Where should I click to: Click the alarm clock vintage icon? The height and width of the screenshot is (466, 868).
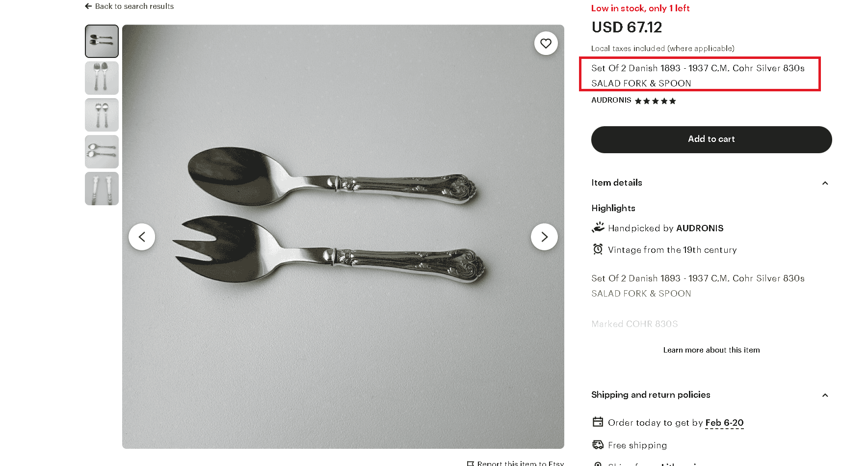pyautogui.click(x=598, y=249)
